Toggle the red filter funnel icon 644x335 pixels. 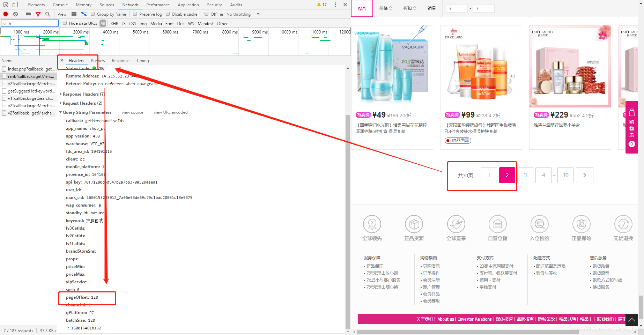click(38, 14)
